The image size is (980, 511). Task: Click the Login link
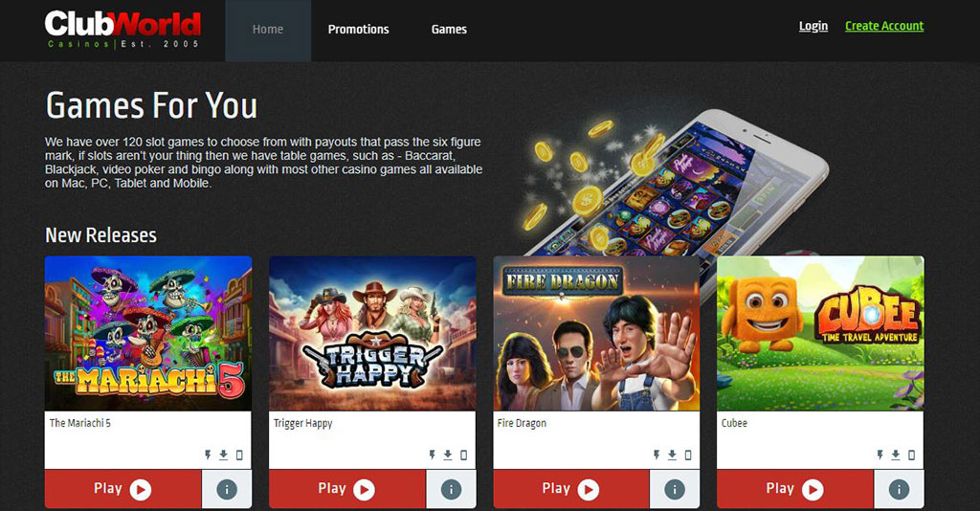(813, 26)
